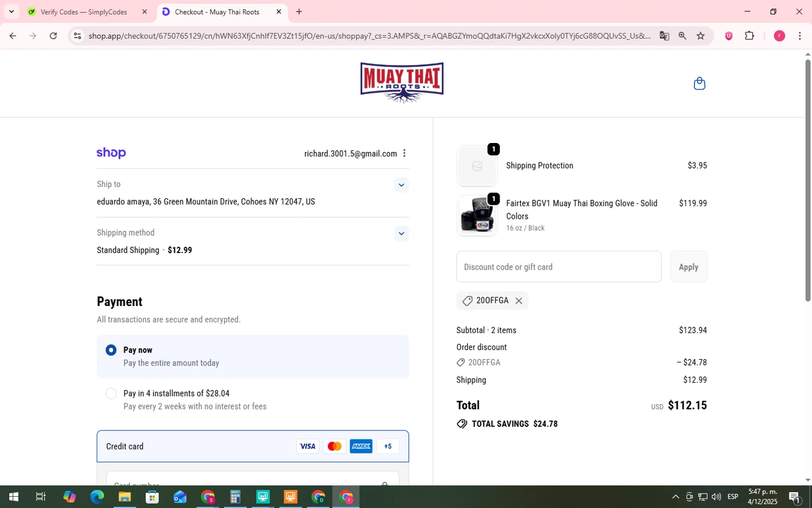The width and height of the screenshot is (812, 508).
Task: Click the Shop Pay logo
Action: tap(111, 153)
